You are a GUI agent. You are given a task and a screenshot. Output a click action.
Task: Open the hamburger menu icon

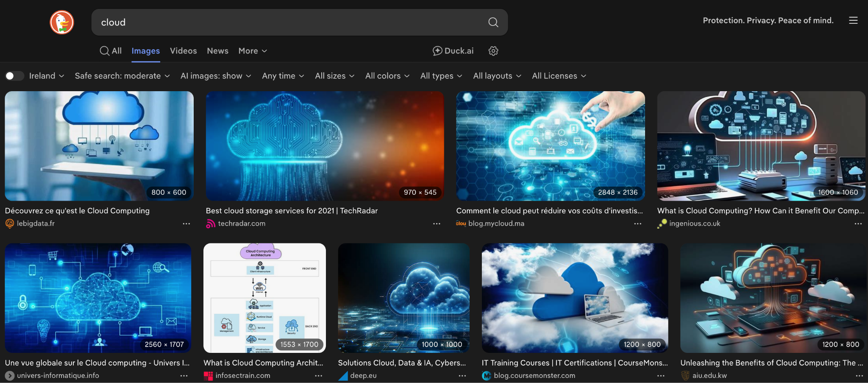[853, 20]
